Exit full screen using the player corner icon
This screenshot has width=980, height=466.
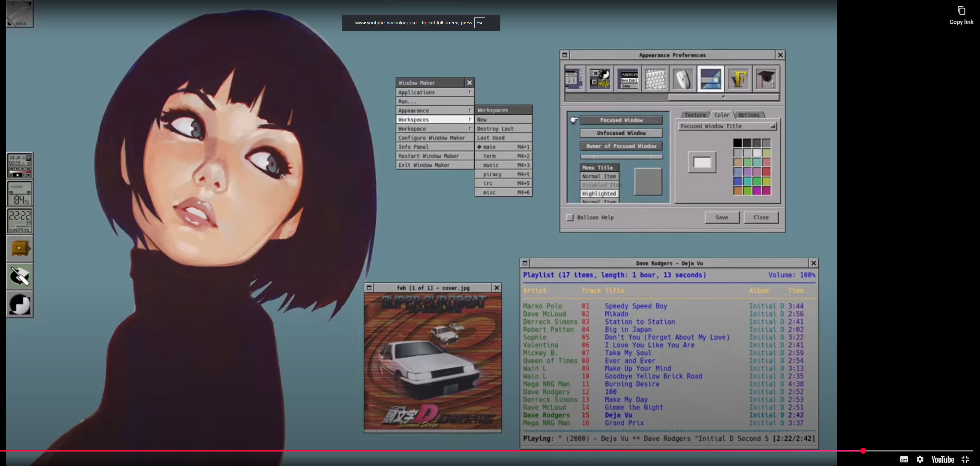click(x=965, y=459)
